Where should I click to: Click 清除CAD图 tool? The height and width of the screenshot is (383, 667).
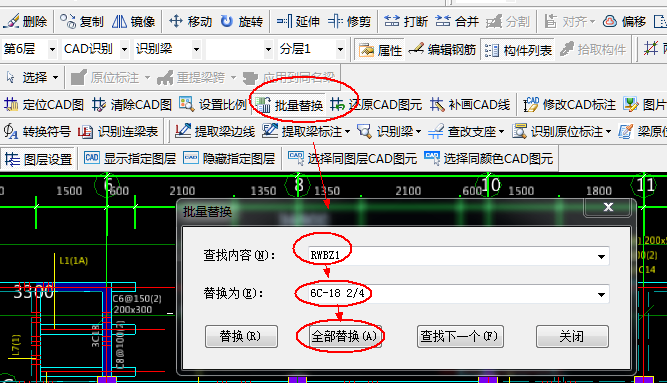(x=131, y=104)
